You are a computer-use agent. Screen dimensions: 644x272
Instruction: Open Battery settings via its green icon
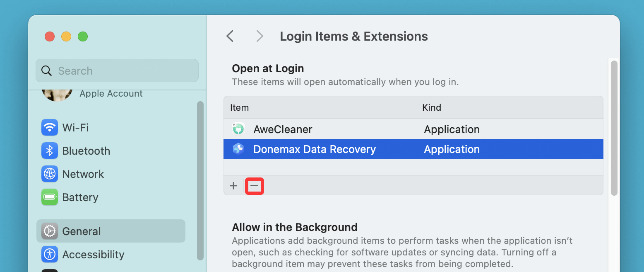pyautogui.click(x=49, y=197)
